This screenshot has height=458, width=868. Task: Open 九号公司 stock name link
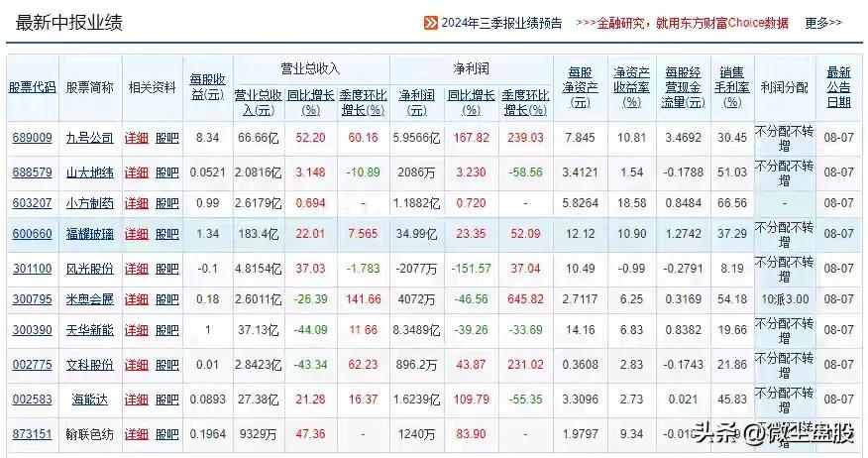pos(90,138)
